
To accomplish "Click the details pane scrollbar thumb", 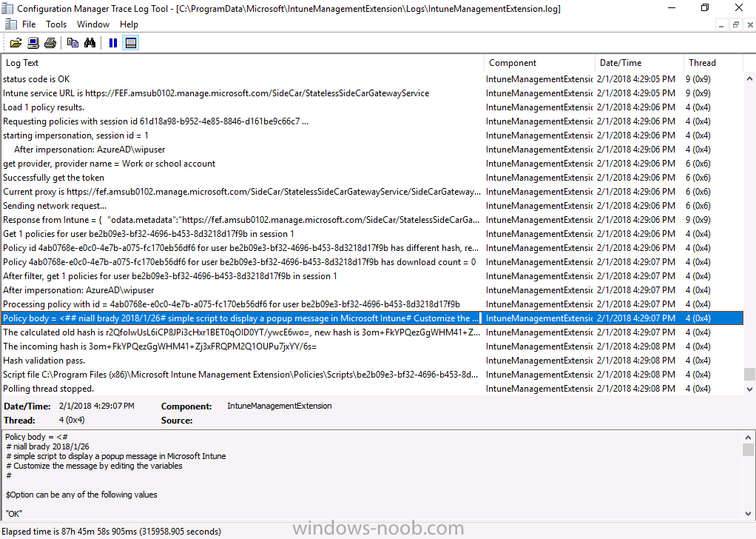I will [749, 449].
